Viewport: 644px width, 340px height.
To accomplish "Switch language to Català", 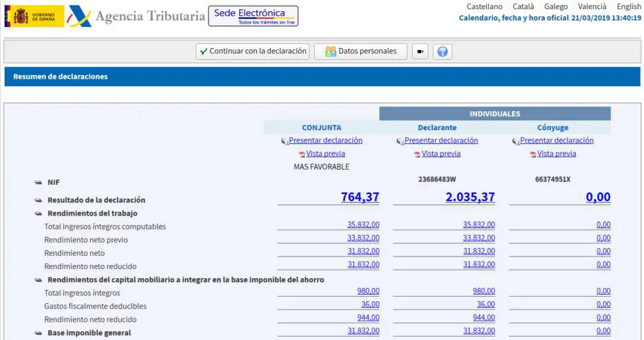I will click(523, 7).
